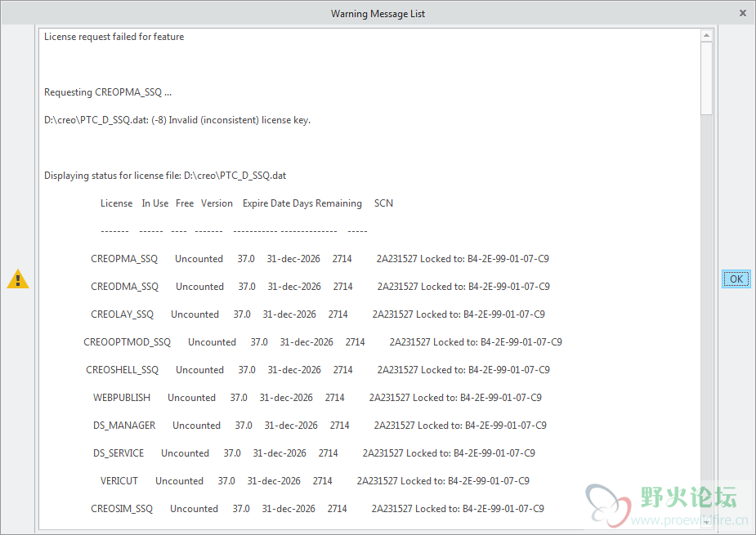The height and width of the screenshot is (535, 756).
Task: Click the 'SCN' column header
Action: (383, 203)
